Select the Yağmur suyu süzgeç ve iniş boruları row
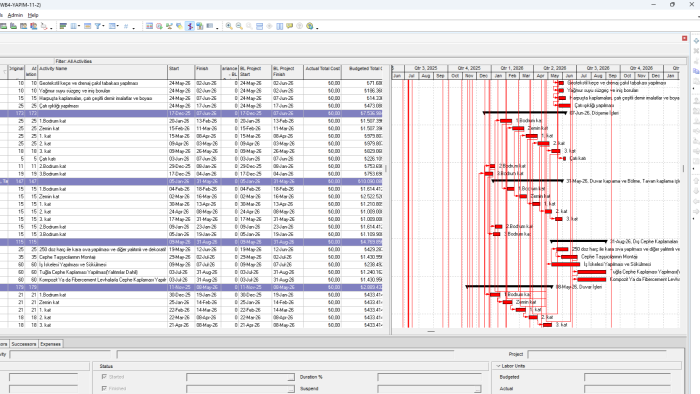The height and width of the screenshot is (394, 700). pos(191,91)
